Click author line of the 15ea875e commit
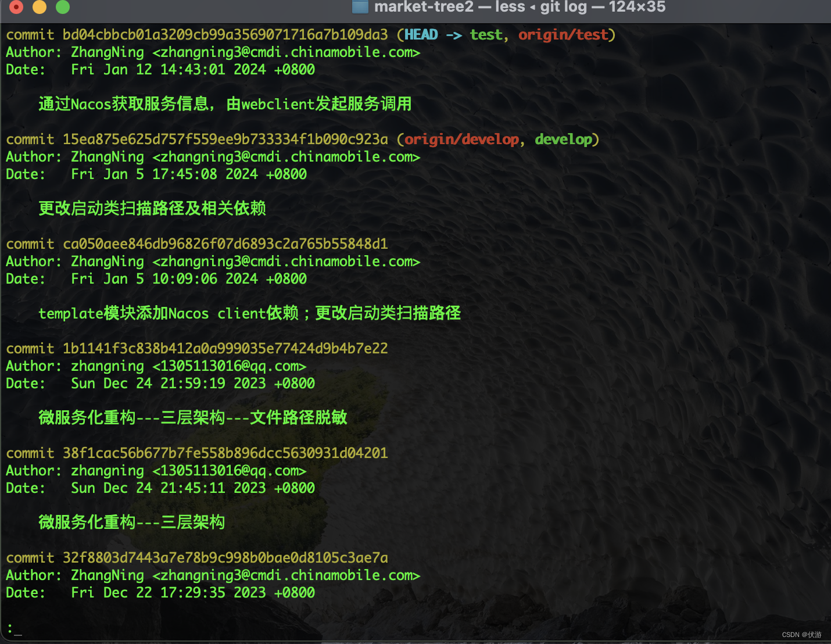 pos(213,157)
